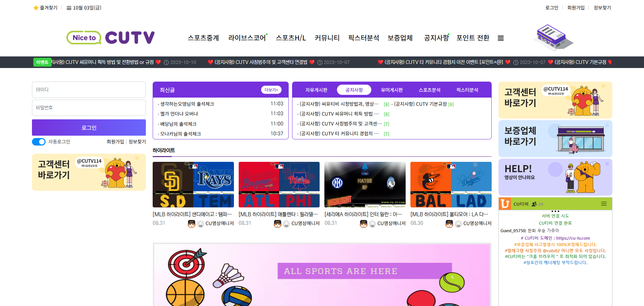The width and height of the screenshot is (644, 306).
Task: Open the chat widget hamburger menu
Action: [604, 204]
